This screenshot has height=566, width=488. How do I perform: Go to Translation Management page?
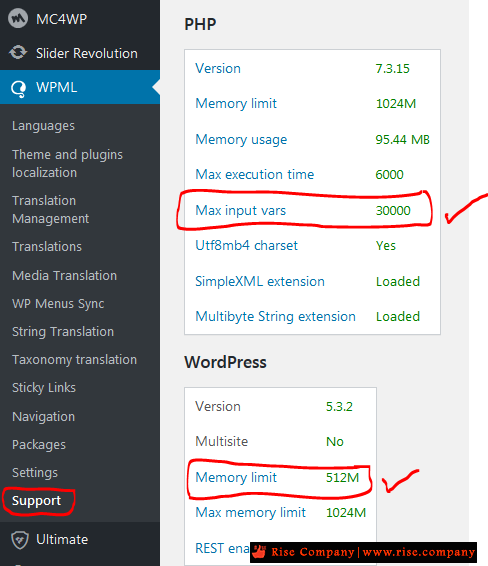(50, 209)
